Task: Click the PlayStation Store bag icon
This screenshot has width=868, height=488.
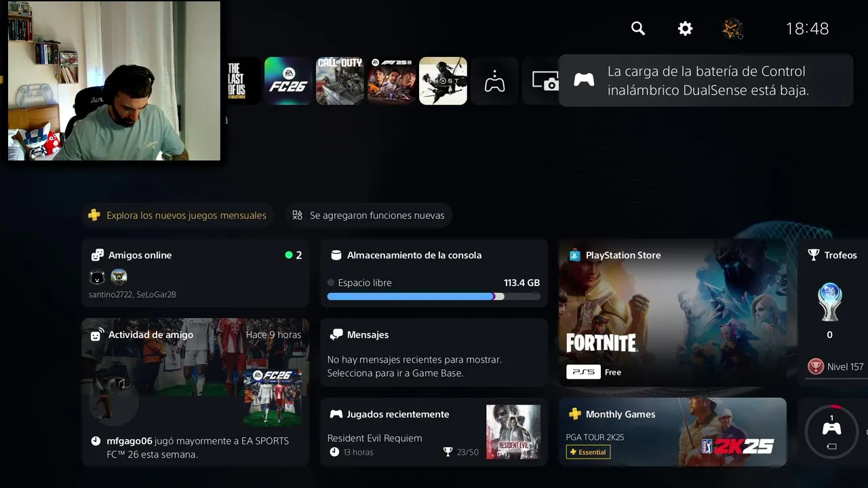Action: click(x=574, y=255)
